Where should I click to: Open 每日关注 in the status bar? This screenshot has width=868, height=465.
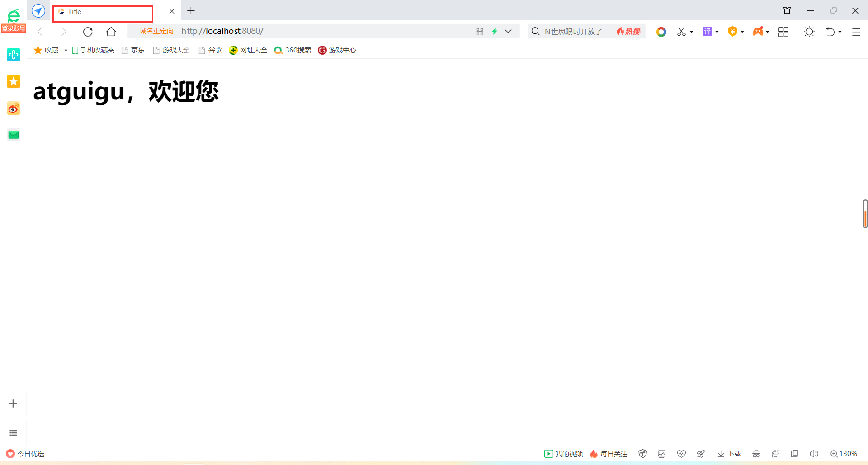(x=609, y=454)
